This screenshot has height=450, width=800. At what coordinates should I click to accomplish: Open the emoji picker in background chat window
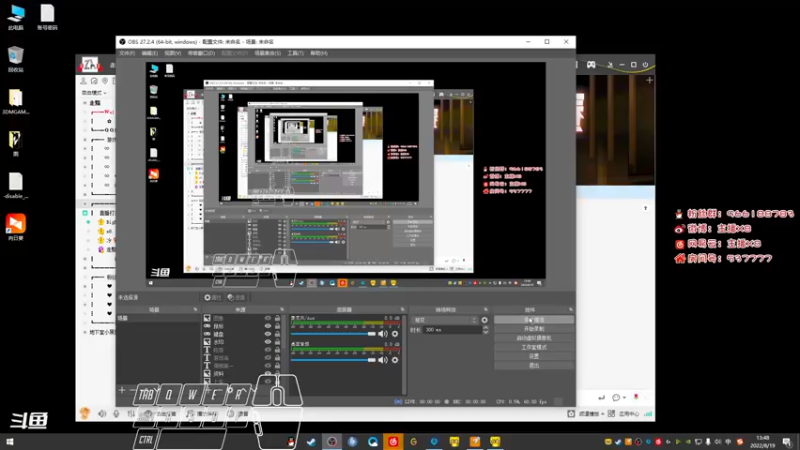[x=616, y=397]
